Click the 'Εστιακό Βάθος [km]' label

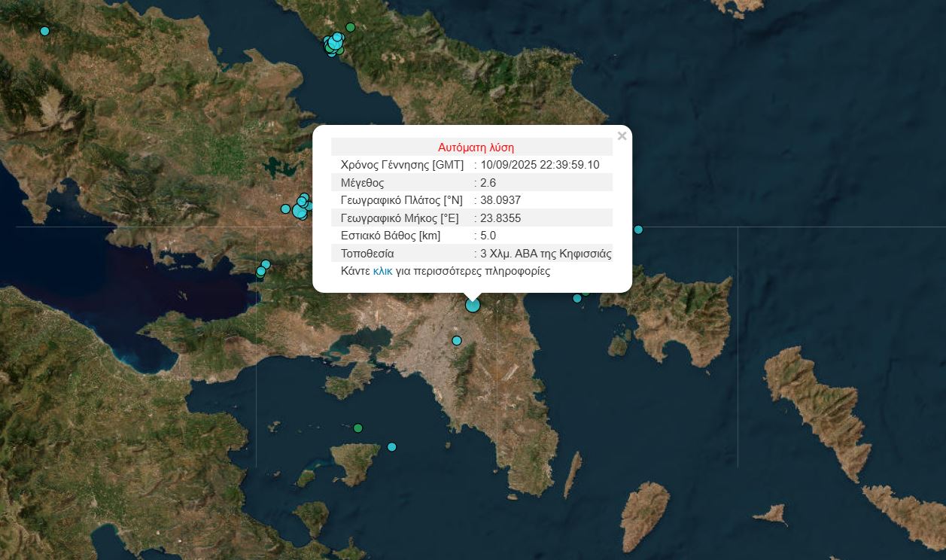point(390,236)
